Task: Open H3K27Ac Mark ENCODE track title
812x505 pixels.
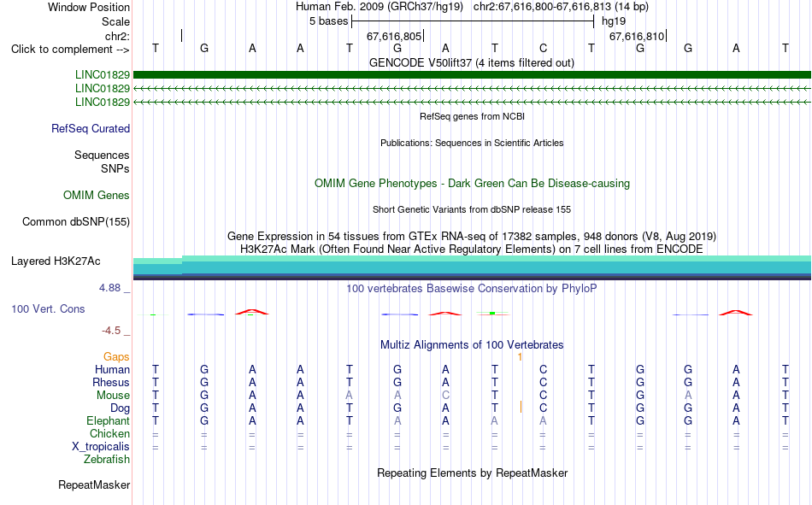Action: point(472,250)
